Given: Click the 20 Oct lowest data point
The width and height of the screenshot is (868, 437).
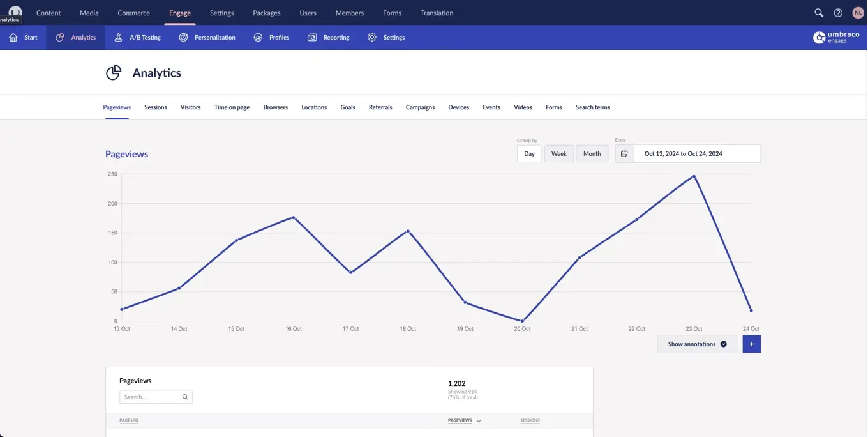Looking at the screenshot, I should (x=522, y=321).
